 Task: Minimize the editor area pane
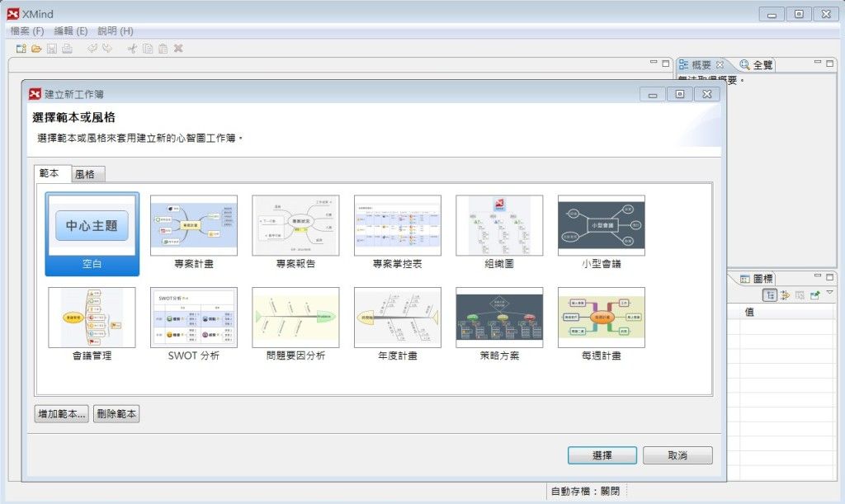pyautogui.click(x=654, y=63)
